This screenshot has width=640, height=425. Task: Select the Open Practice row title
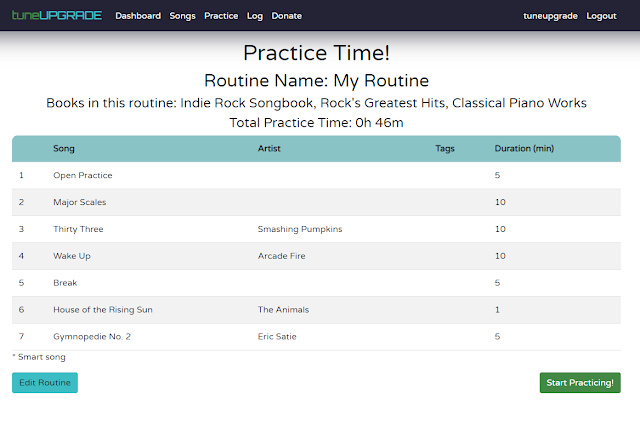pos(83,176)
